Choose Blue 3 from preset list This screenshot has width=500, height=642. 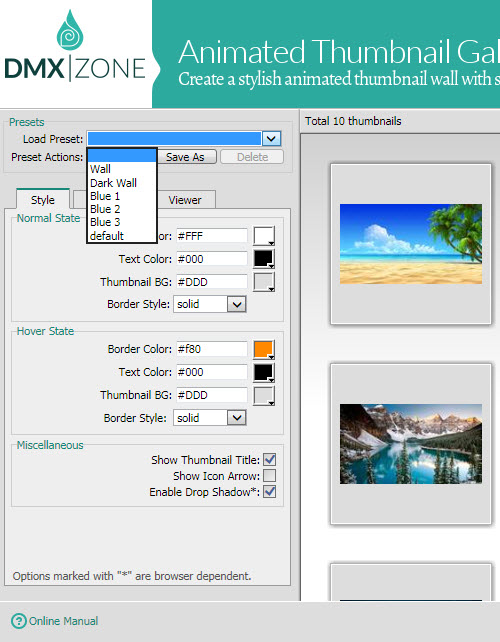(122, 222)
